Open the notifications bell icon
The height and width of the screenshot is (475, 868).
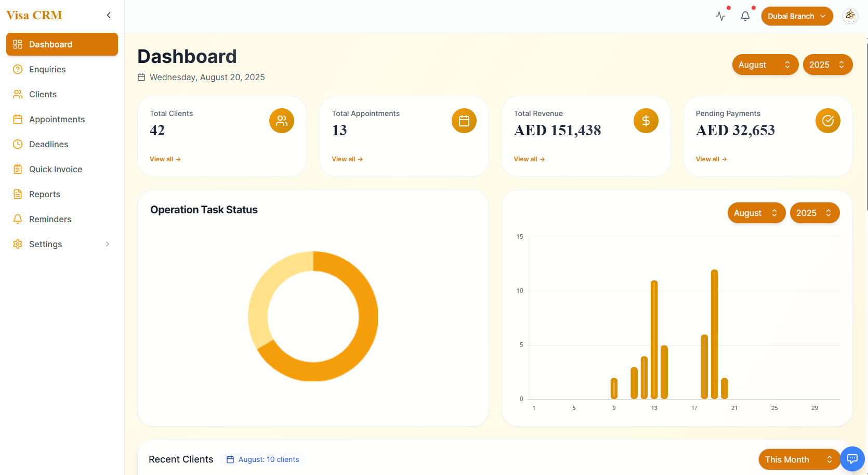[745, 16]
